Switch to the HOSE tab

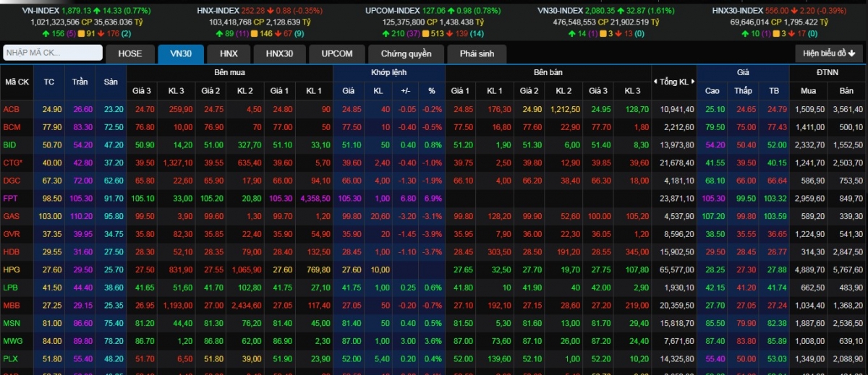[130, 53]
